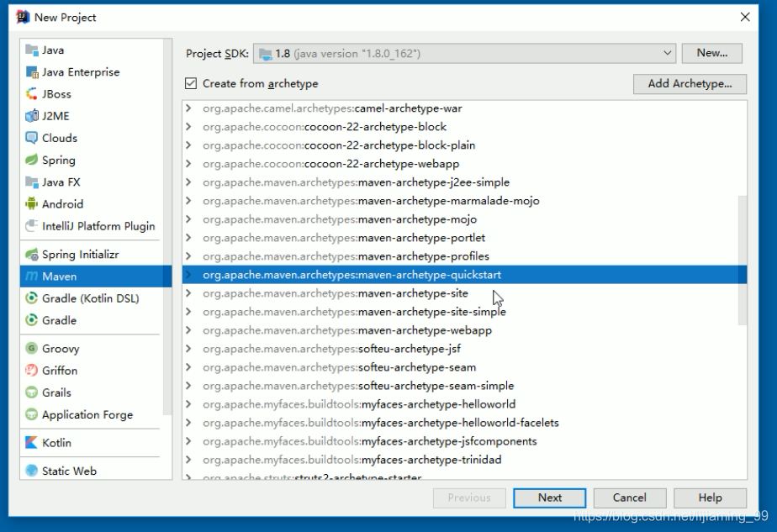
Task: Click the Gradle (Kotlin DSL) icon
Action: [32, 298]
